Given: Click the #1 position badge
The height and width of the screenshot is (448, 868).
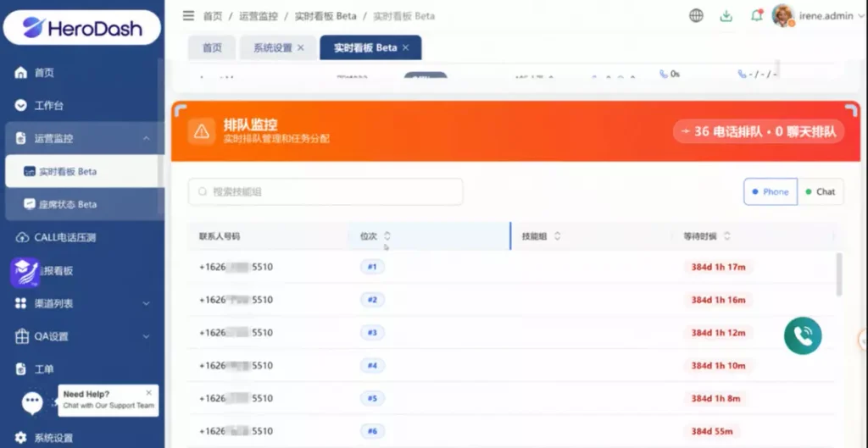Looking at the screenshot, I should pyautogui.click(x=372, y=267).
